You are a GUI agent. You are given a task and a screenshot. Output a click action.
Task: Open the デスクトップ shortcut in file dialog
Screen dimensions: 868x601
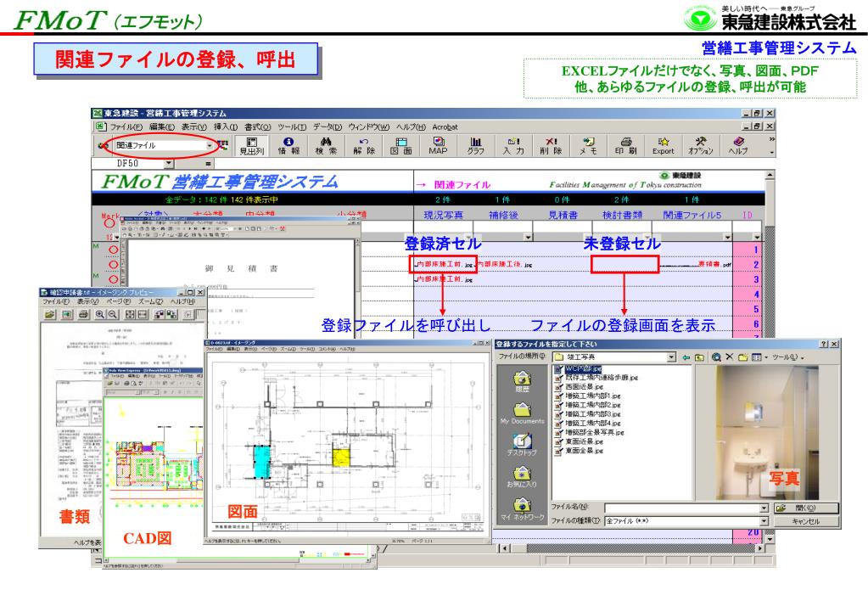pyautogui.click(x=522, y=446)
